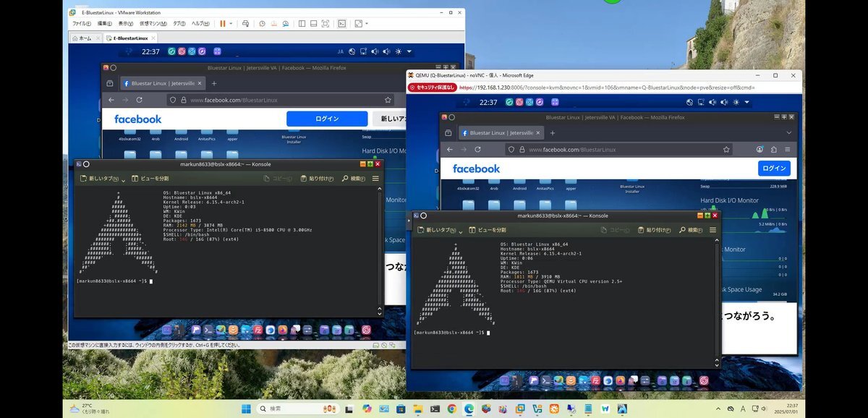868x418 pixels.
Task: Open a new Firefox tab in VMware guest
Action: [x=213, y=83]
